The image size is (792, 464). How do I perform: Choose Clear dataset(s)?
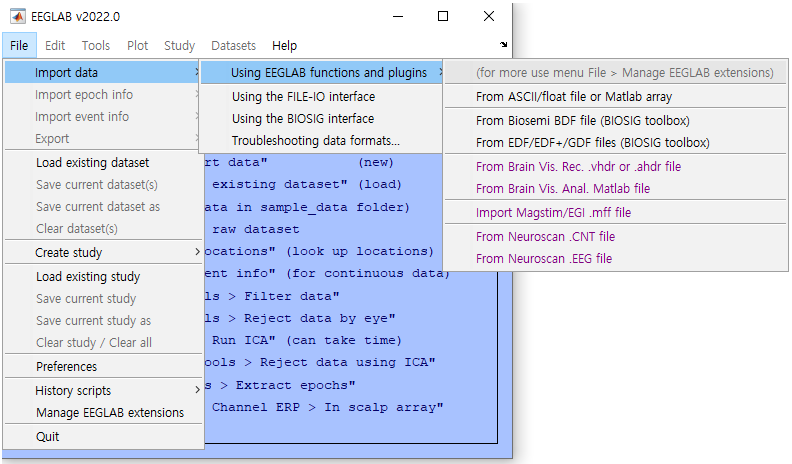click(x=103, y=229)
